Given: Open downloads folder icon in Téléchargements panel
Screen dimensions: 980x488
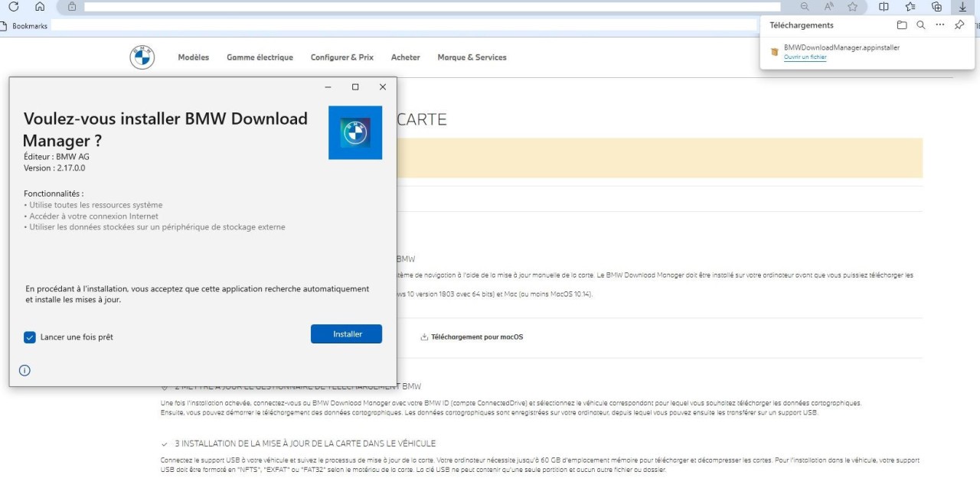Looking at the screenshot, I should pos(902,25).
